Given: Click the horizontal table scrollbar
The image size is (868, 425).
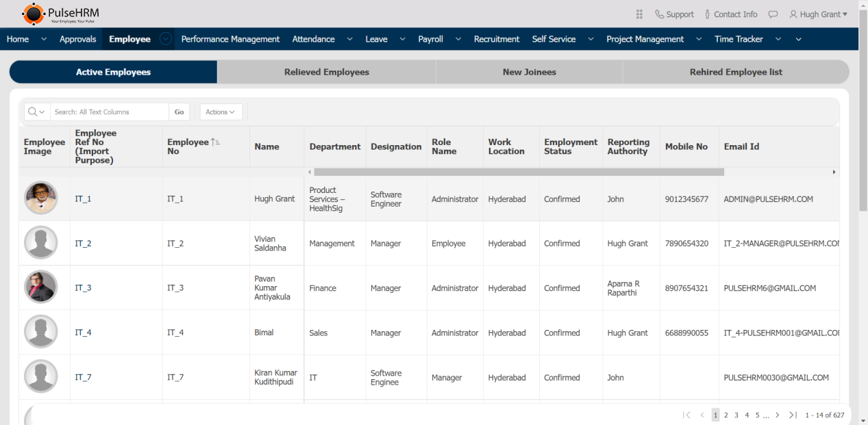Looking at the screenshot, I should (x=518, y=172).
